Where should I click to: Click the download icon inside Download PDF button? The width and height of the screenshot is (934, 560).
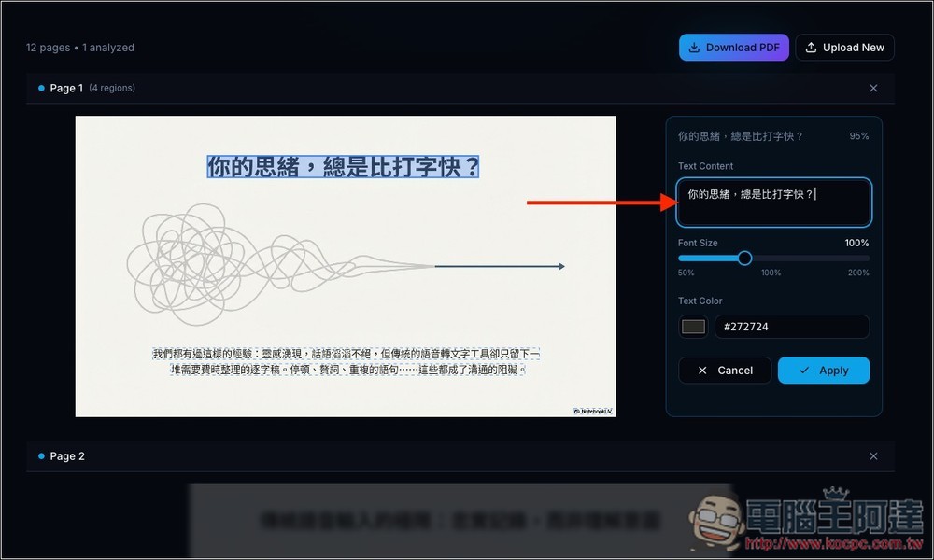click(695, 47)
